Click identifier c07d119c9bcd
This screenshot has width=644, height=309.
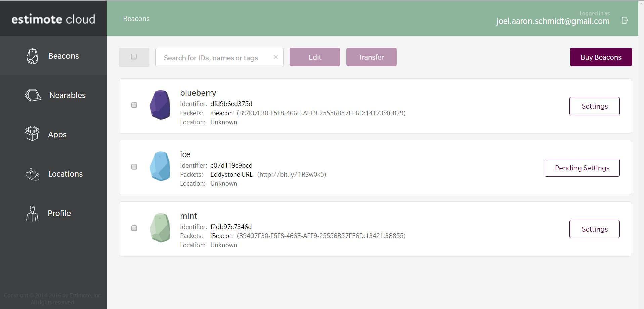[231, 166]
